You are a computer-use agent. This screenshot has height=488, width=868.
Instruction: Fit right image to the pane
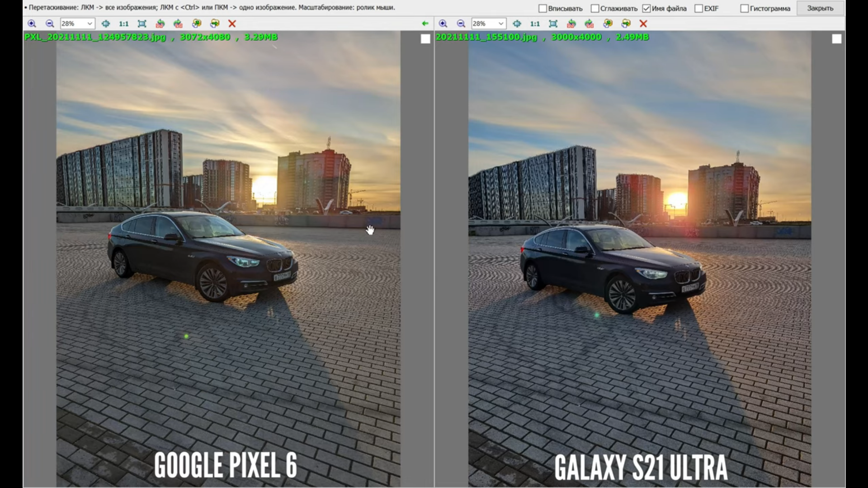553,23
